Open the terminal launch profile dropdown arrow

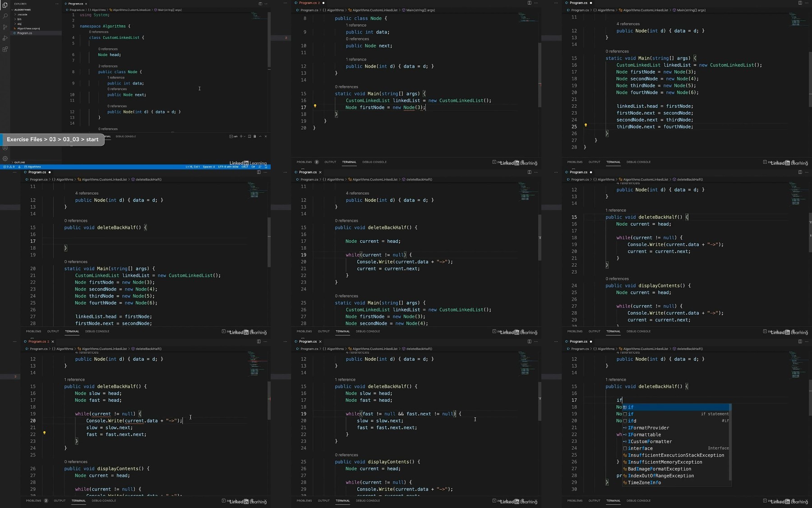pos(245,136)
